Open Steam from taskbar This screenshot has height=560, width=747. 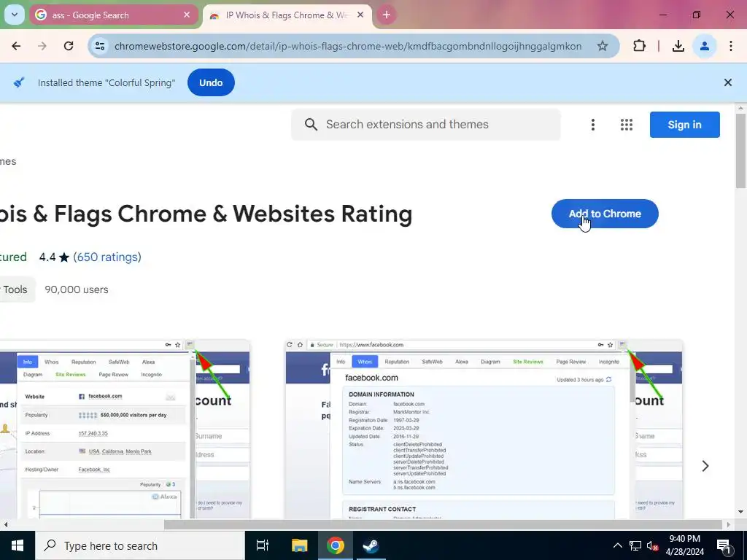(x=371, y=545)
